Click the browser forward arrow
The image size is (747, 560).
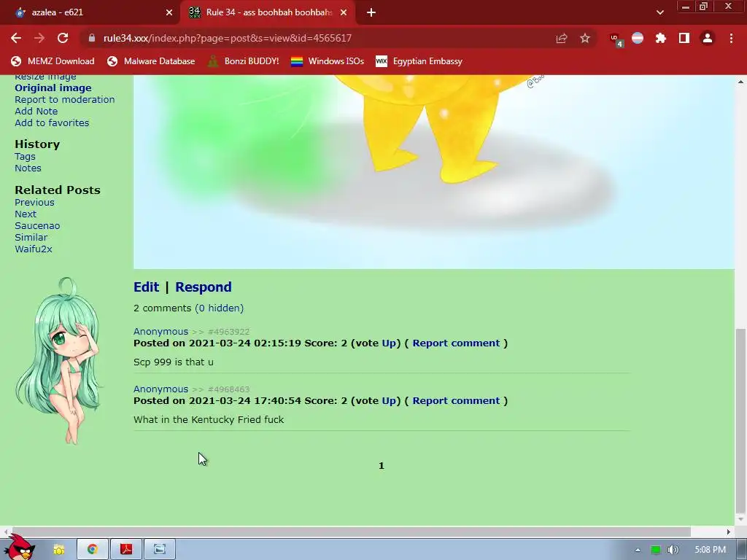click(39, 38)
